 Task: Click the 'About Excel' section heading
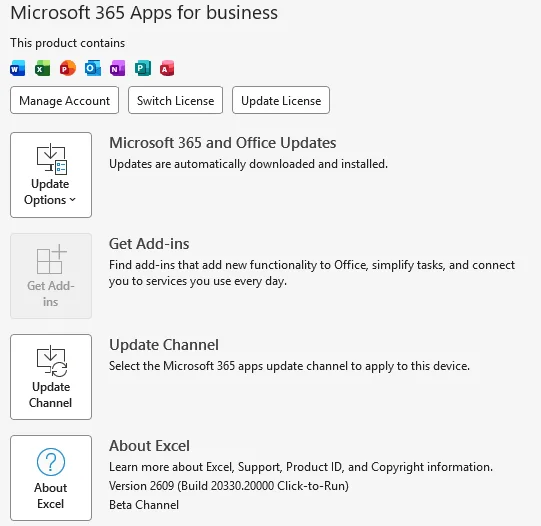(x=149, y=446)
